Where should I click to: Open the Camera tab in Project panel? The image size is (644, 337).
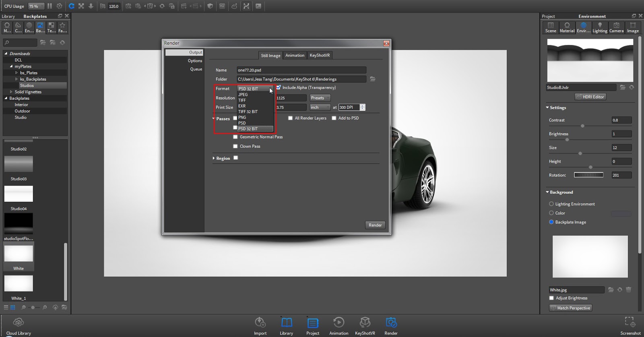(x=616, y=27)
